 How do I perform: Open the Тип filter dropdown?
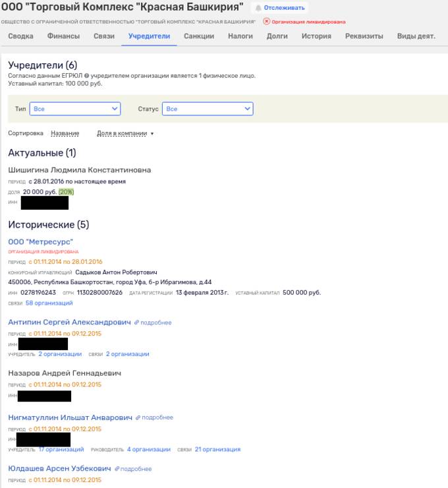pos(75,109)
